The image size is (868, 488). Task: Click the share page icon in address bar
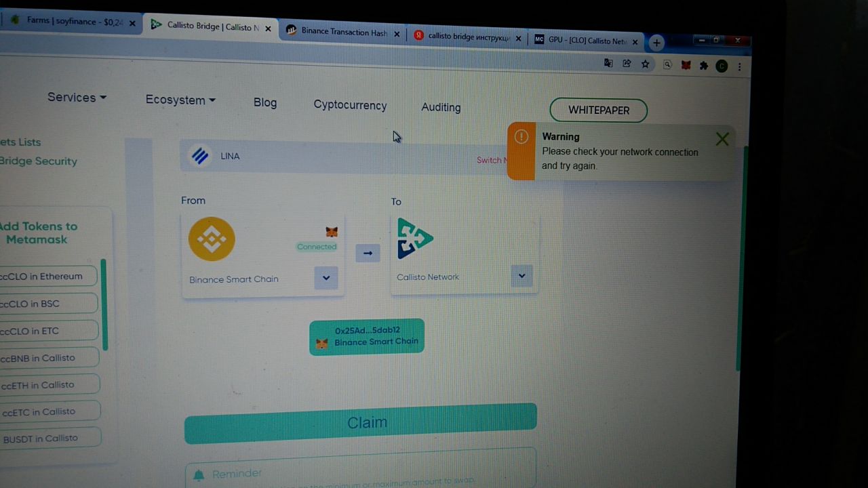coord(627,64)
